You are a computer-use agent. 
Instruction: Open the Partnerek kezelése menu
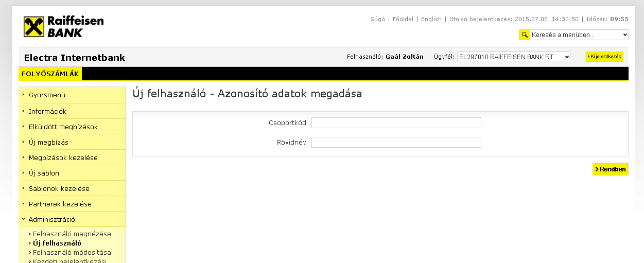(x=72, y=204)
